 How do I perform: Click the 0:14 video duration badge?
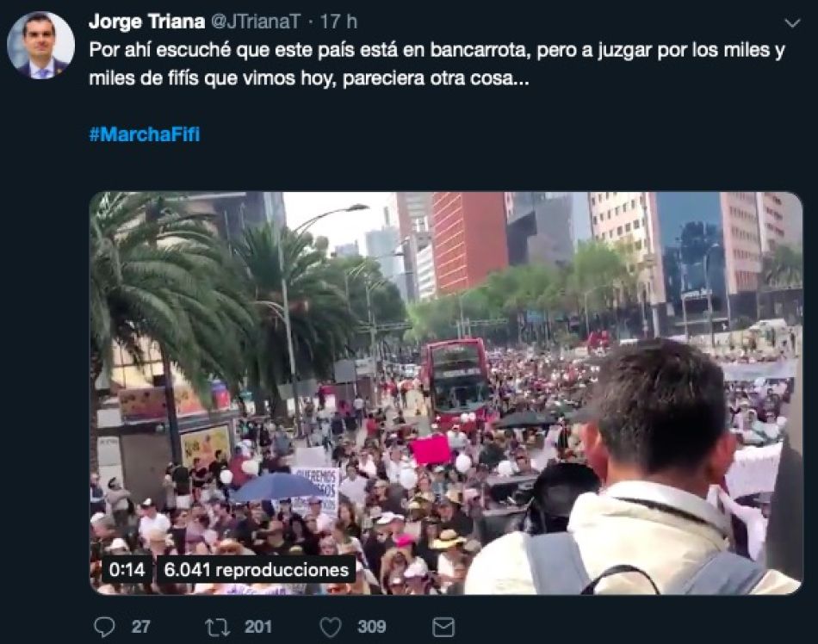pyautogui.click(x=127, y=569)
